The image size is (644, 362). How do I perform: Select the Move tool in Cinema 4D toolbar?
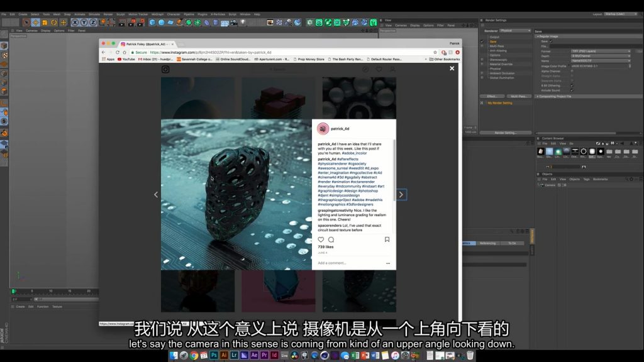tap(36, 23)
